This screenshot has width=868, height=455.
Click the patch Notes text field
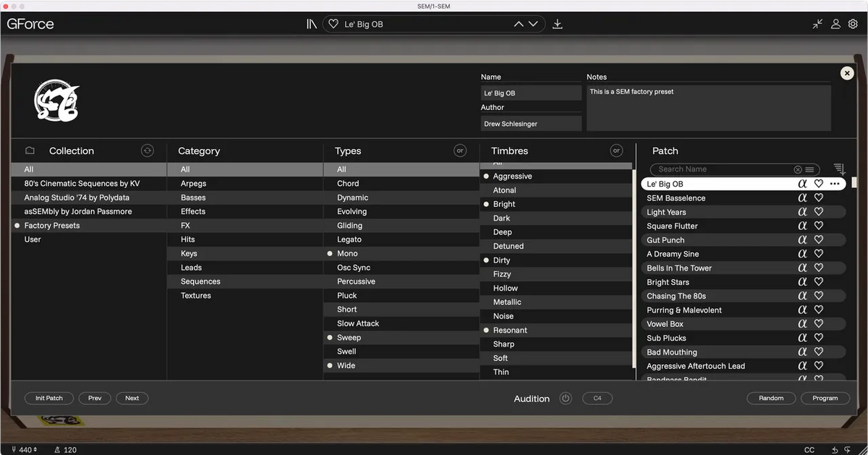click(x=709, y=109)
